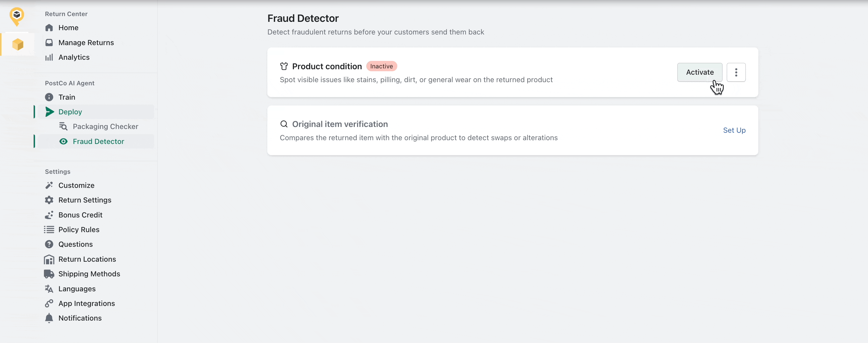Click the Fraud Detector eye icon
This screenshot has width=868, height=343.
click(63, 141)
